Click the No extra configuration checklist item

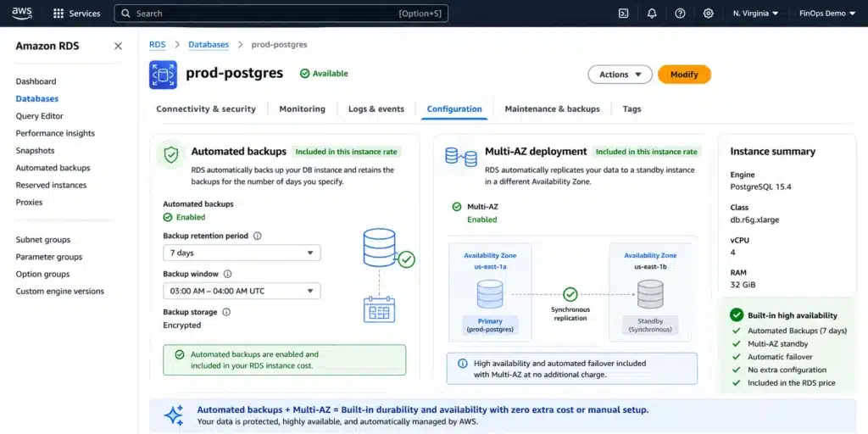[x=787, y=370]
